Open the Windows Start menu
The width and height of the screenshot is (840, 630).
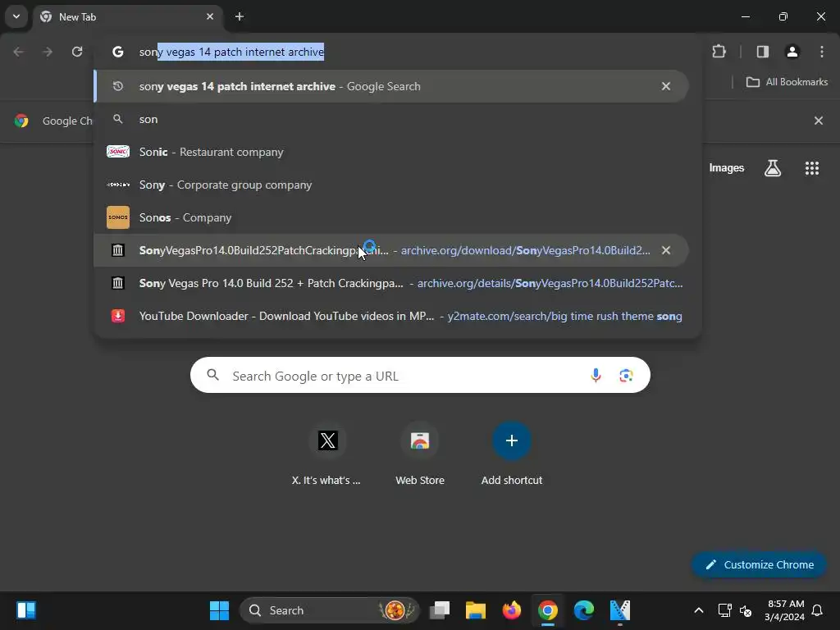[x=219, y=610]
